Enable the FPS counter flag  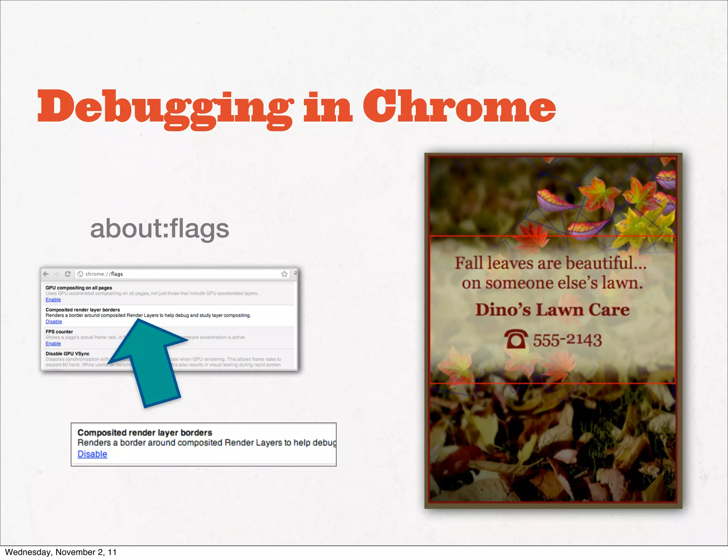(53, 344)
